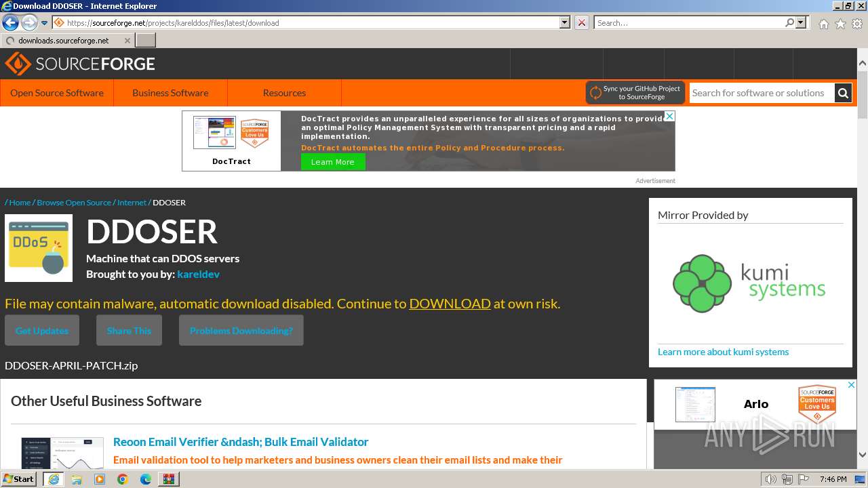Click the DOWNLOAD at own risk link

coord(450,303)
